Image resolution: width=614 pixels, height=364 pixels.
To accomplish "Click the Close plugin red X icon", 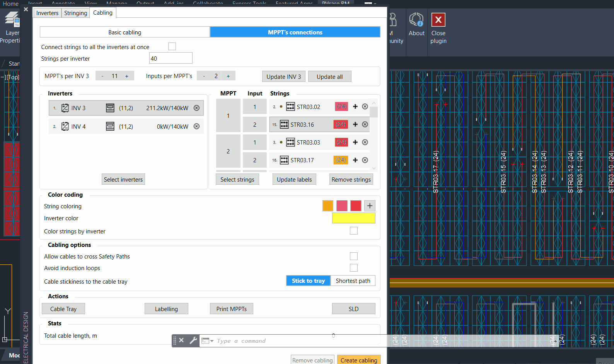I will pos(438,20).
